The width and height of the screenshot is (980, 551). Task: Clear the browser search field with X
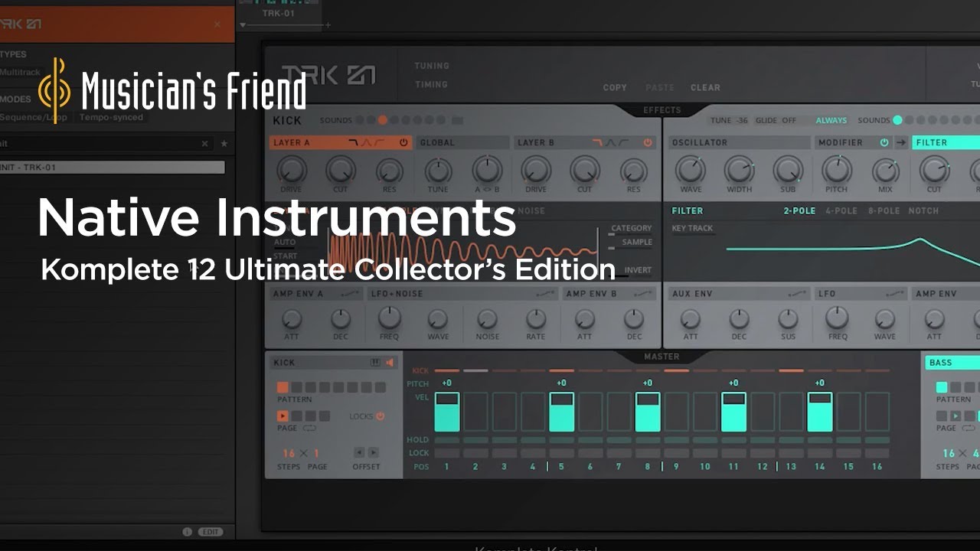[x=204, y=144]
